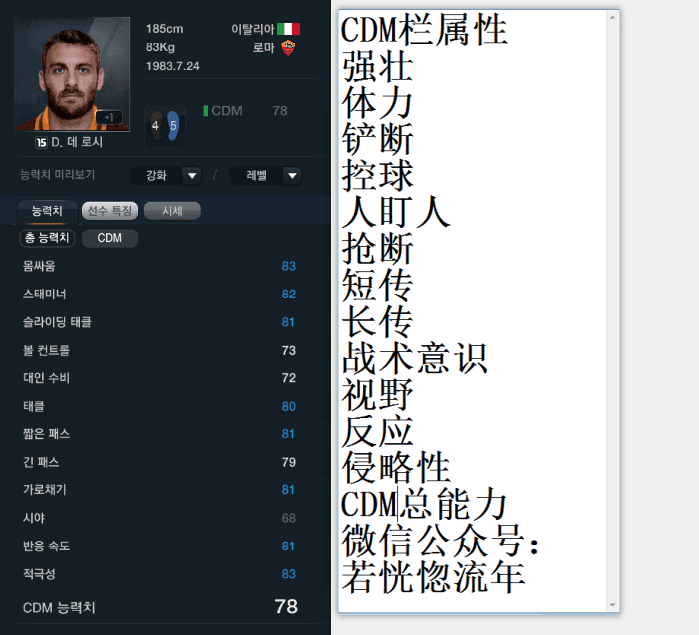
Task: Click the 15 season badge icon
Action: point(41,142)
